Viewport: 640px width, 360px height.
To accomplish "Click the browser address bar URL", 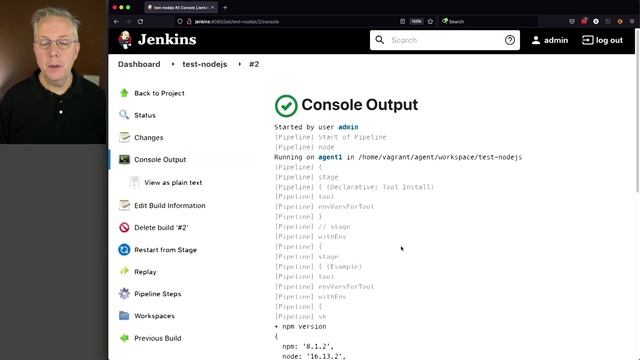I will click(237, 22).
